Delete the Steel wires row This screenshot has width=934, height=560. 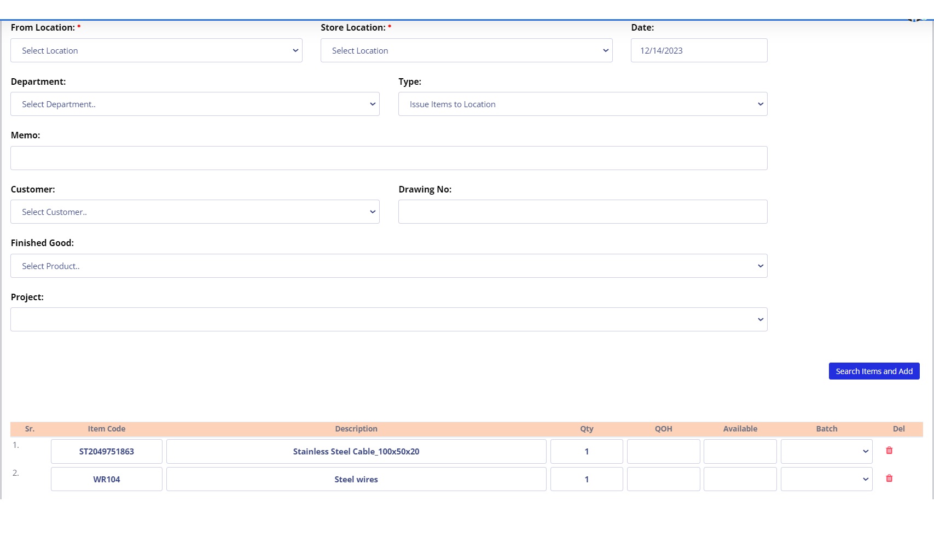pyautogui.click(x=889, y=479)
